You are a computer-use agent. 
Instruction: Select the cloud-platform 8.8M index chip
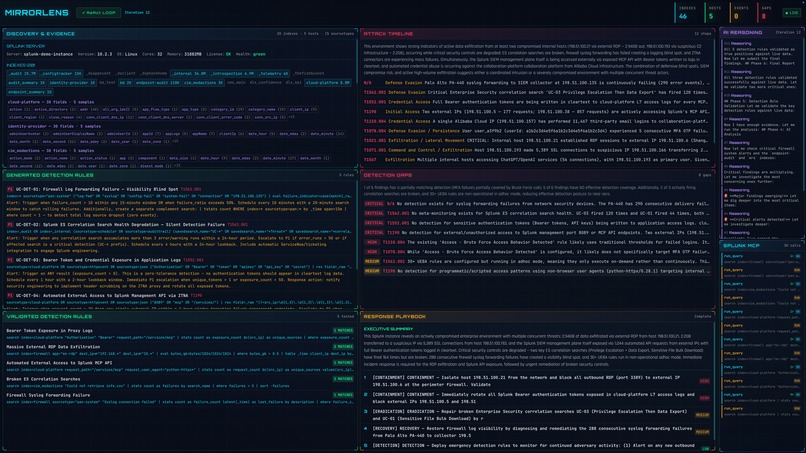327,82
